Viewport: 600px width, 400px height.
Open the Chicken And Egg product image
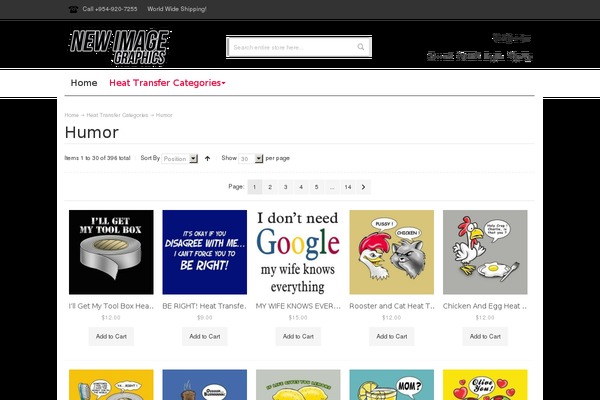pyautogui.click(x=485, y=252)
